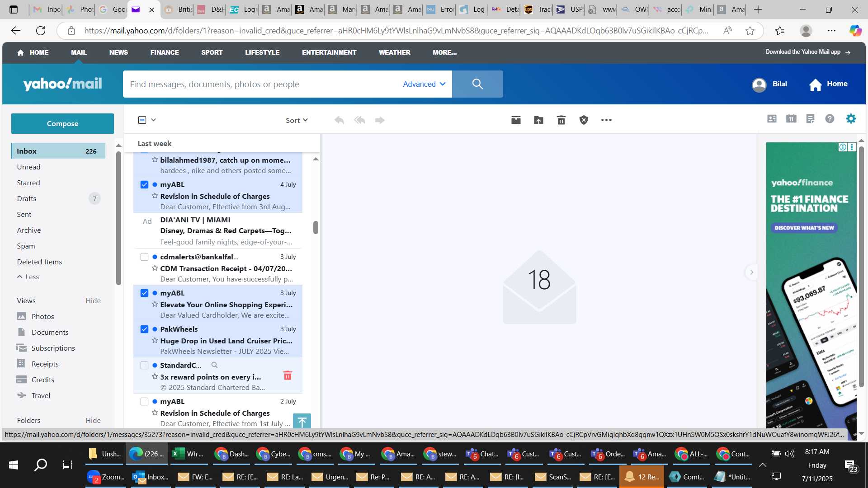
Task: Expand the right side panel arrow
Action: 751,272
